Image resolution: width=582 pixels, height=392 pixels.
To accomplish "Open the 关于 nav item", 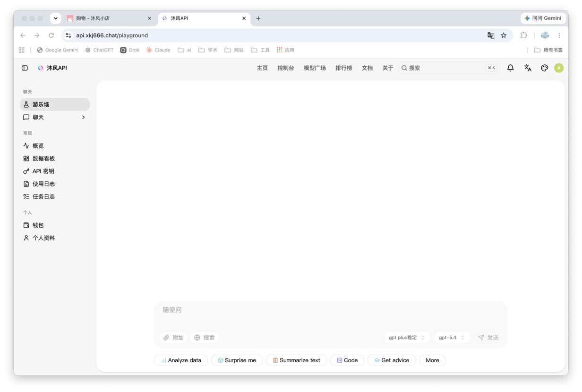I will 388,68.
